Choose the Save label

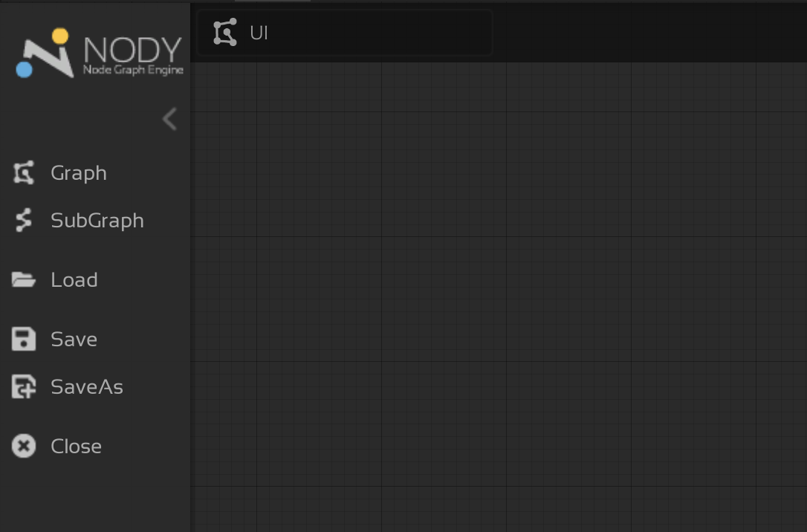(x=74, y=339)
